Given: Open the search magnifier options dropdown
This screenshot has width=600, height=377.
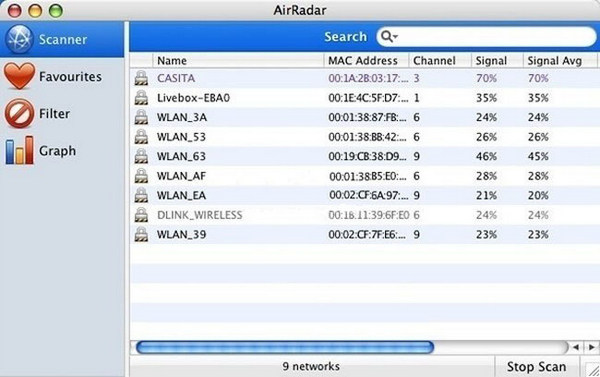Looking at the screenshot, I should coord(390,37).
